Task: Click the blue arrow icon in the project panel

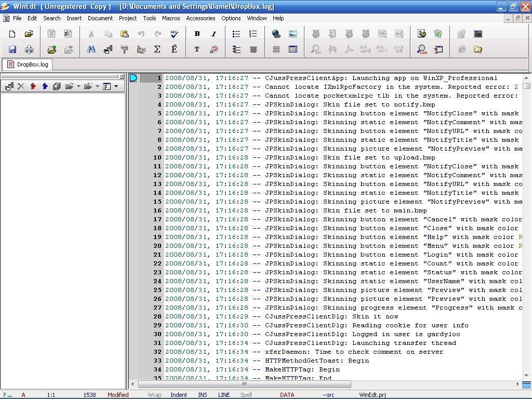Action: 45,86
